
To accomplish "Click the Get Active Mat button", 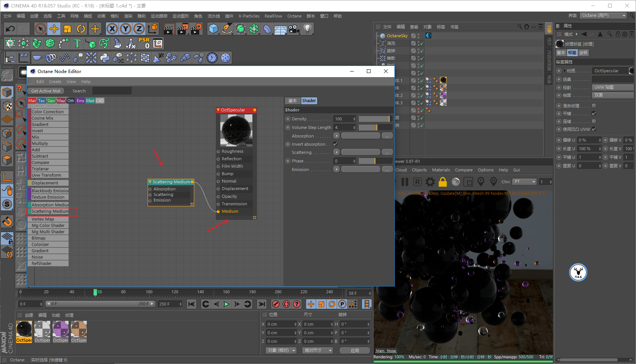I will coord(45,91).
